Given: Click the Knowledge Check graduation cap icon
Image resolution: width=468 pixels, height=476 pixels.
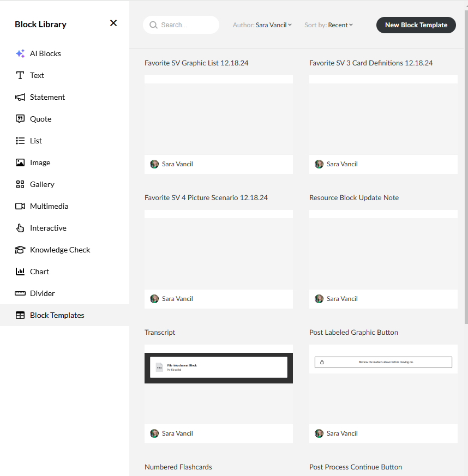Looking at the screenshot, I should pos(20,250).
